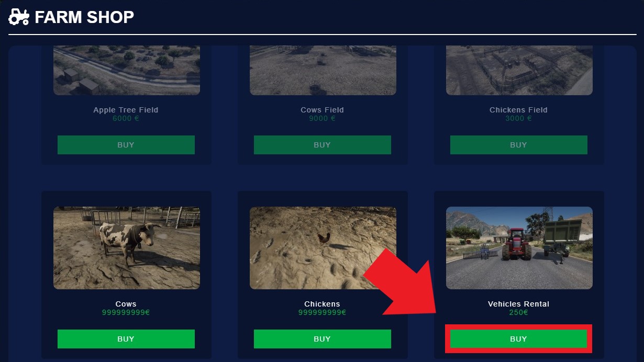644x362 pixels.
Task: Open the cow thumbnail image
Action: pyautogui.click(x=127, y=248)
